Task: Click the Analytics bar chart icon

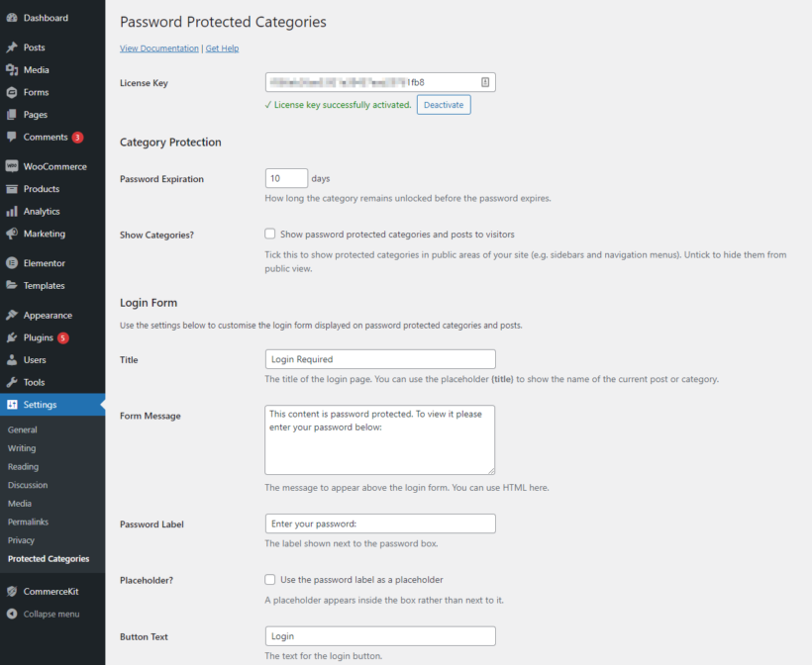Action: click(x=12, y=211)
